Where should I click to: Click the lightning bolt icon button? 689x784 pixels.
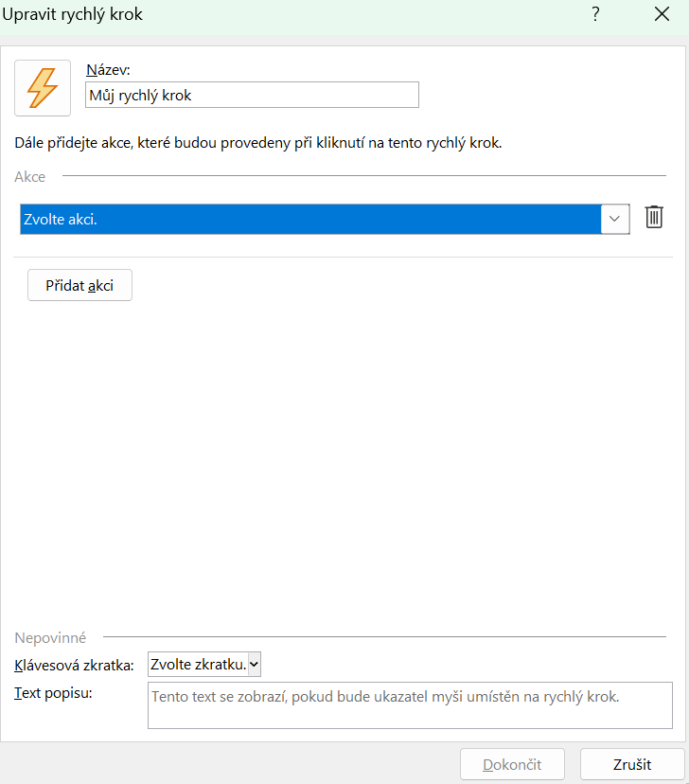(43, 88)
